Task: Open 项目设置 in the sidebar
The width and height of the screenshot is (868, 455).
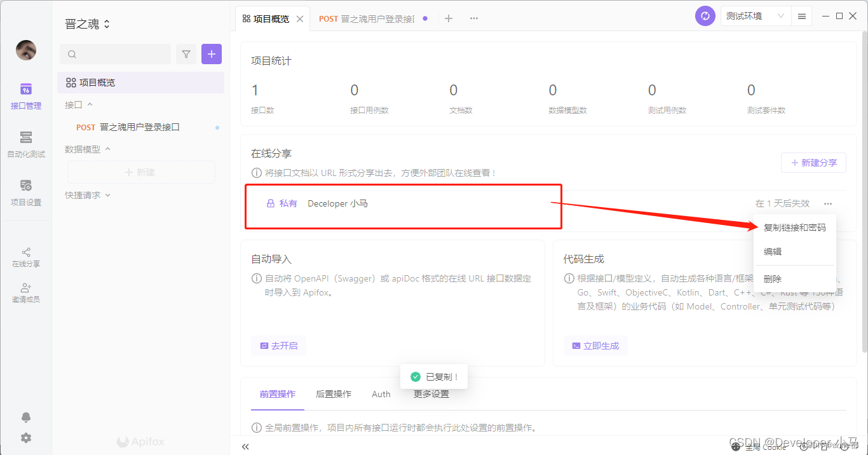Action: [26, 193]
